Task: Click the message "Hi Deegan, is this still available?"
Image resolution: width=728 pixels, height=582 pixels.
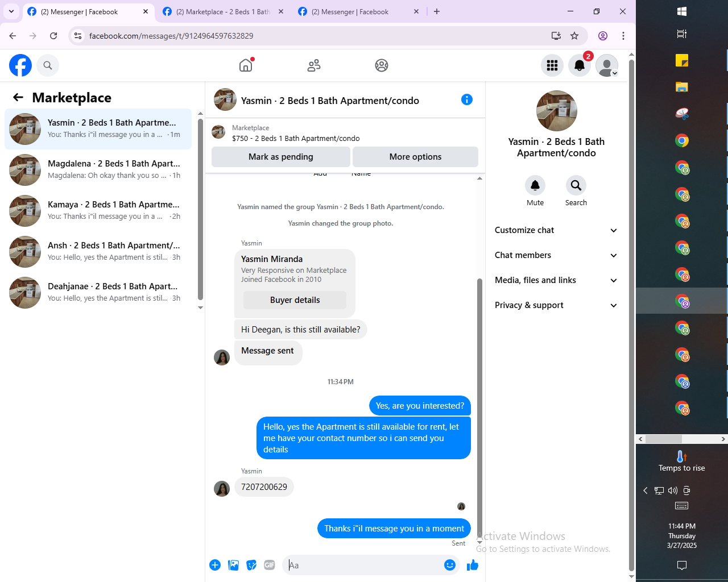Action: [300, 330]
